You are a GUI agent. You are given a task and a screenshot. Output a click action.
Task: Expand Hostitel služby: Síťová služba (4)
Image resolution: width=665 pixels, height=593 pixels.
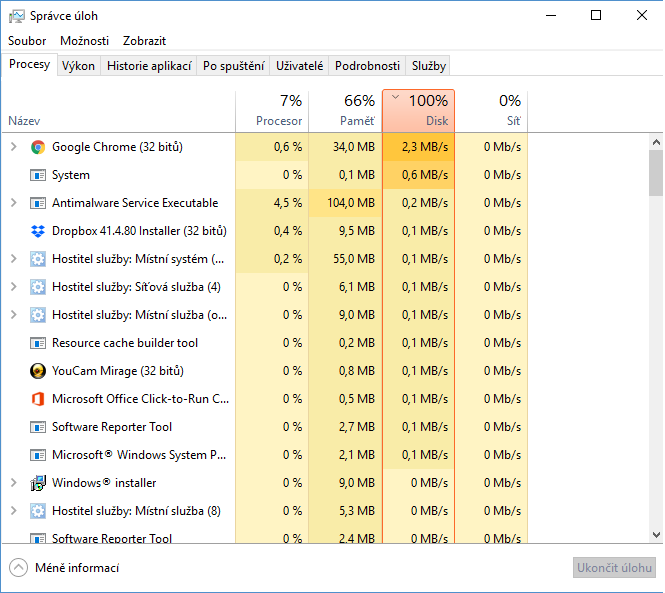point(14,287)
